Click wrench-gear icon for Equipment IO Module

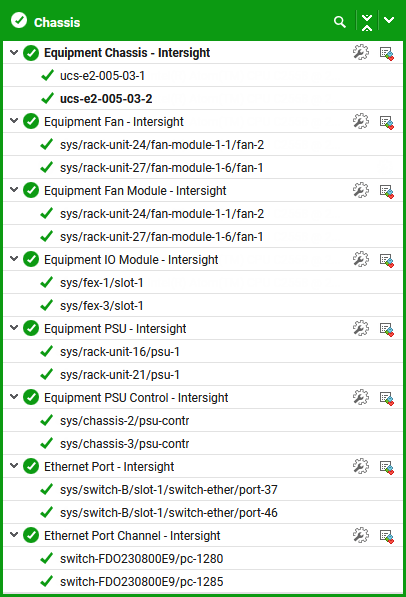tap(361, 259)
